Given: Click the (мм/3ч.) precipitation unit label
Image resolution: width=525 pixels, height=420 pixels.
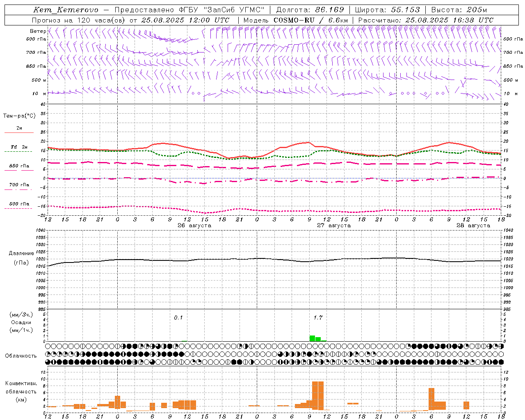Looking at the screenshot, I should click(21, 315).
